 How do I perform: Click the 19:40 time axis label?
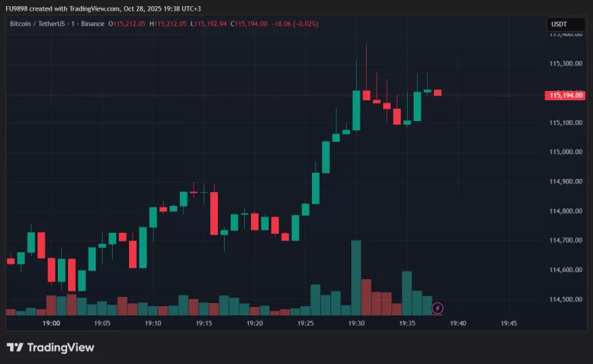[458, 324]
